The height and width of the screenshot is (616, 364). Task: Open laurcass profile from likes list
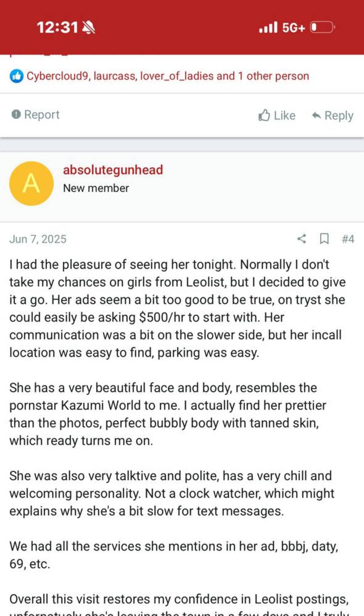115,76
